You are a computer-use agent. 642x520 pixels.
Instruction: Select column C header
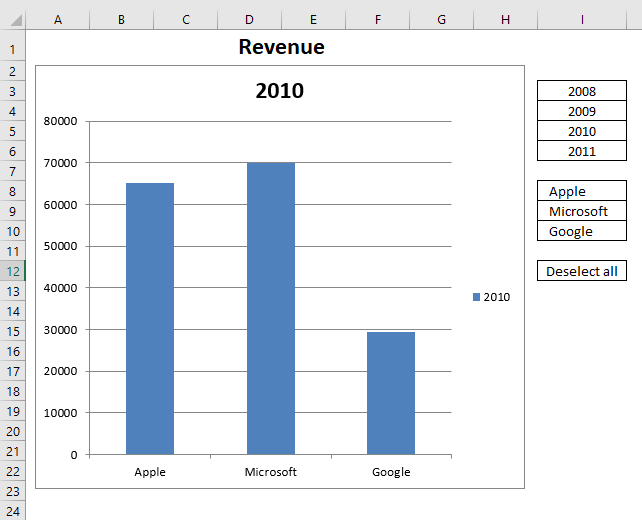coord(185,20)
